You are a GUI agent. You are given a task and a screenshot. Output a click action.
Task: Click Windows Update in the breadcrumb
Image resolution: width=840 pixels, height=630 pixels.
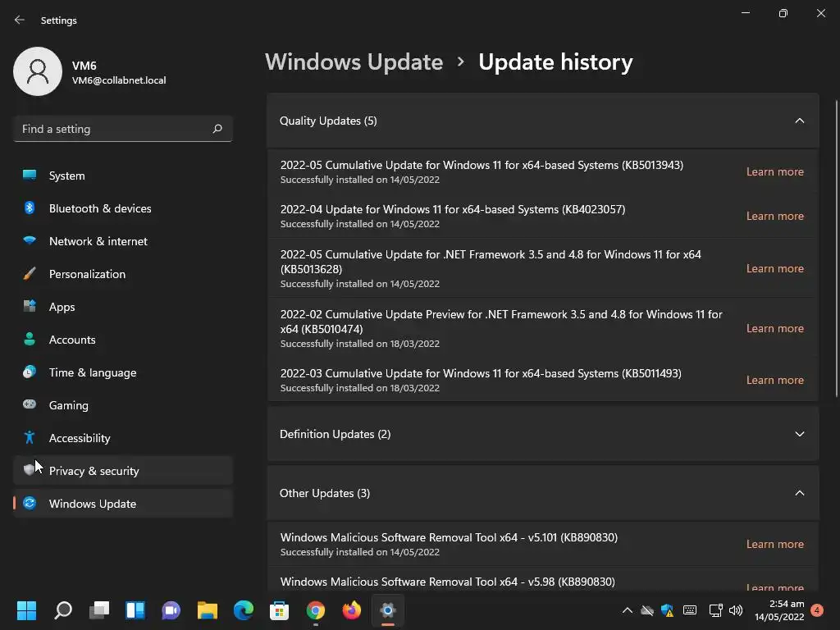[x=354, y=62]
